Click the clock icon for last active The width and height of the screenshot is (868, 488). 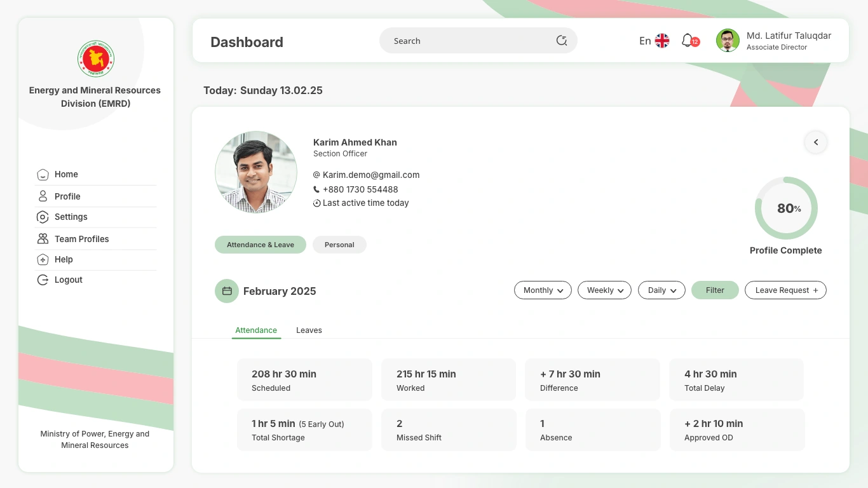[x=316, y=203]
